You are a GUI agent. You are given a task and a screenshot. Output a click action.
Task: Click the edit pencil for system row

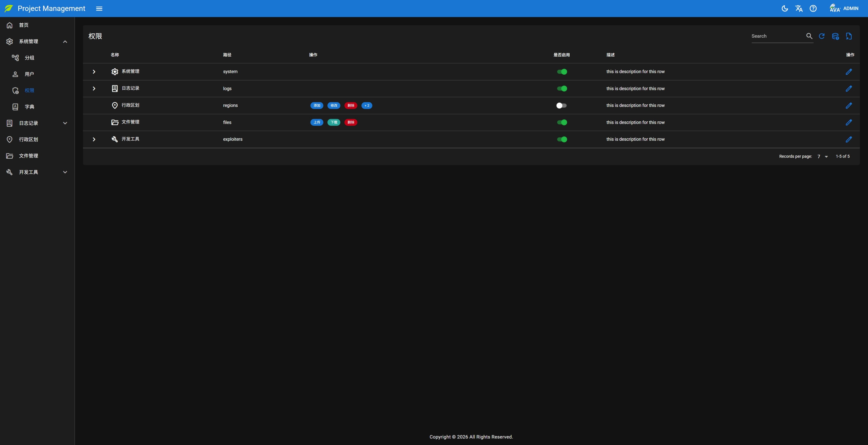coord(848,72)
